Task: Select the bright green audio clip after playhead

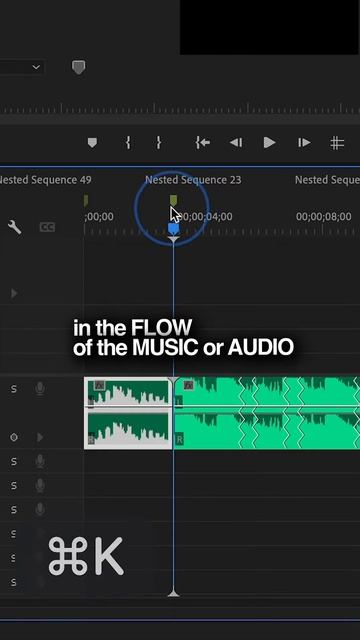Action: 267,413
